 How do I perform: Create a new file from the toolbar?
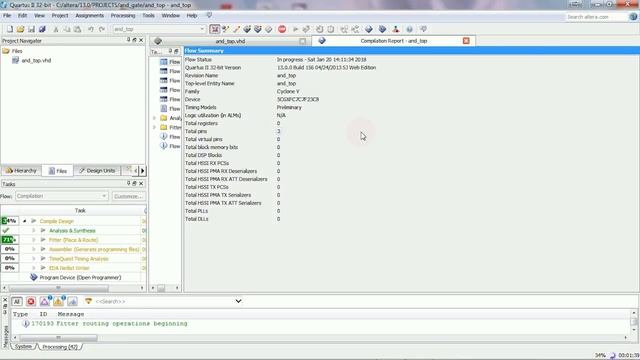pos(10,29)
